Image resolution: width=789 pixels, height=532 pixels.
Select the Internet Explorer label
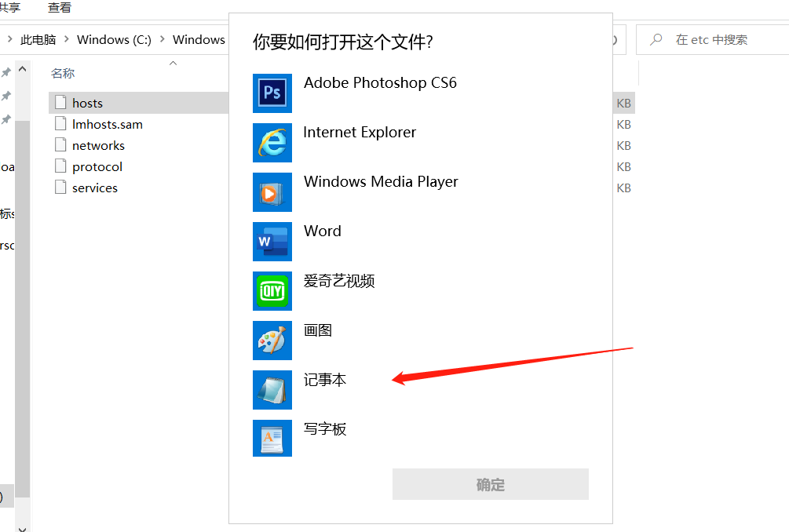point(360,133)
